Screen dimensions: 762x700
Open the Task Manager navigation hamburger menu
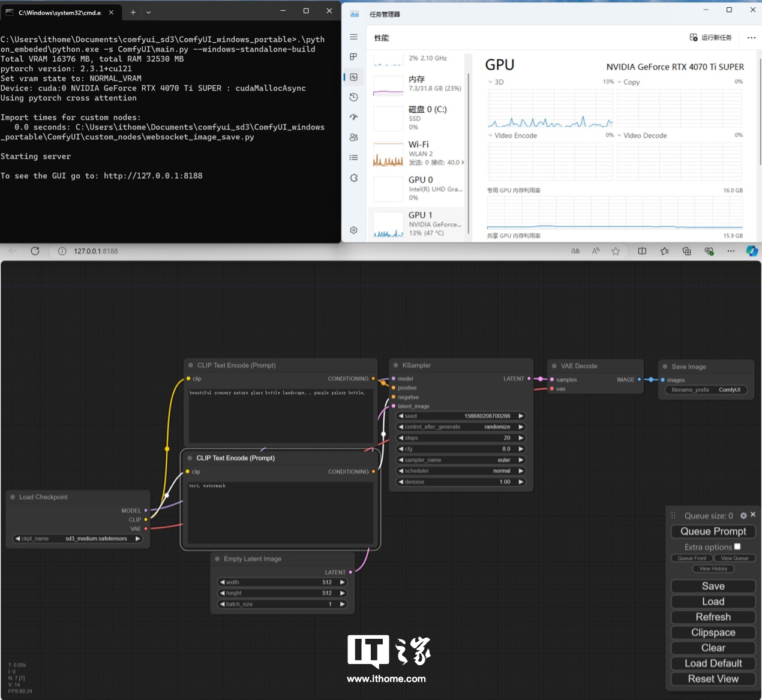tap(353, 37)
